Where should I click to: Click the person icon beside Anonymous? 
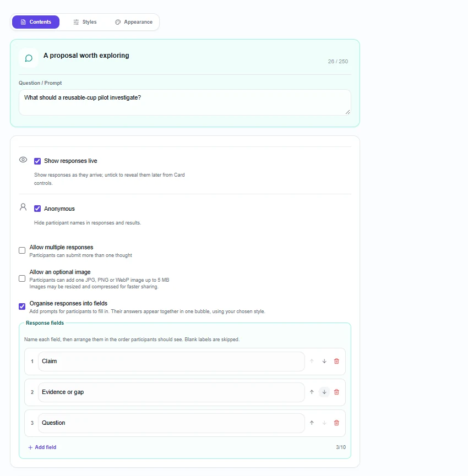click(23, 207)
